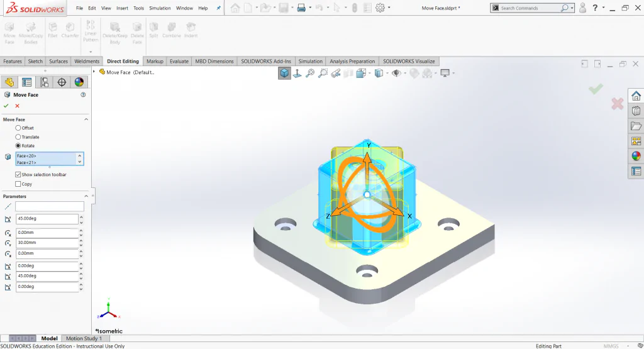
Task: Open the Design Library task pane icon
Action: click(x=636, y=111)
